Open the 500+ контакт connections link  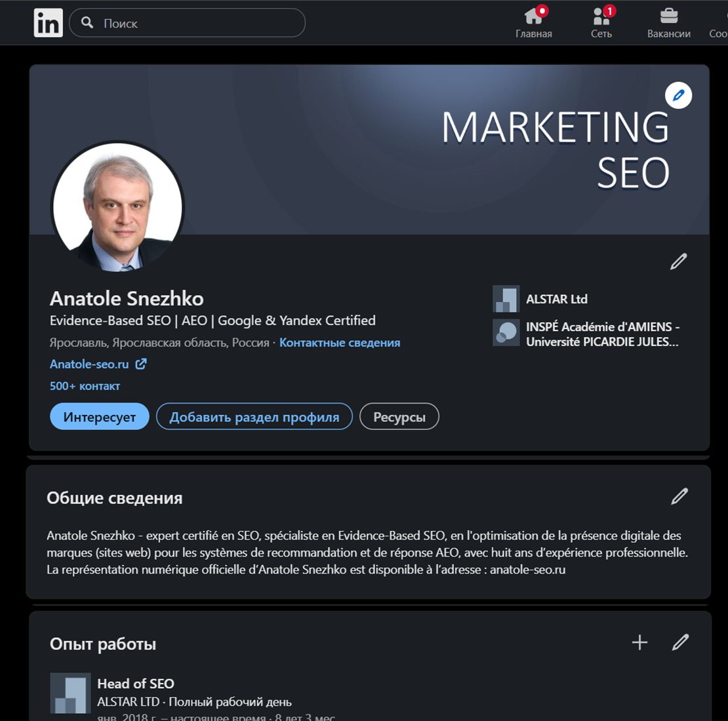(85, 386)
